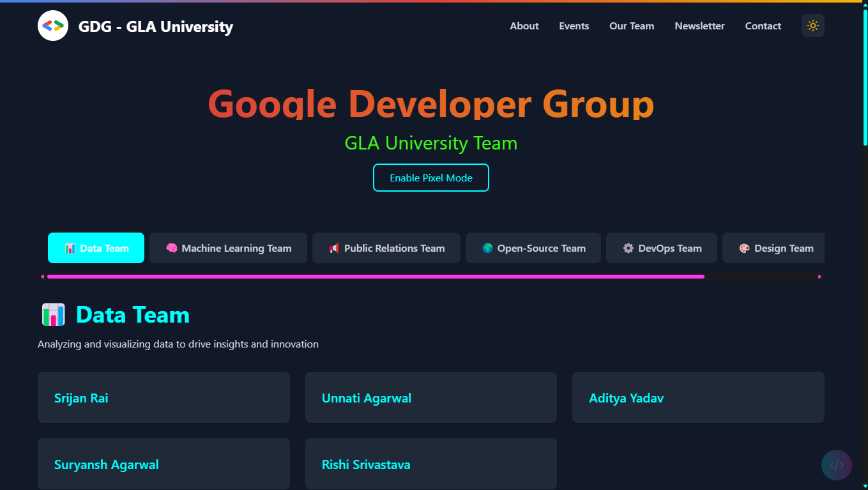Open the floating code bracket button
This screenshot has width=868, height=490.
(x=837, y=465)
